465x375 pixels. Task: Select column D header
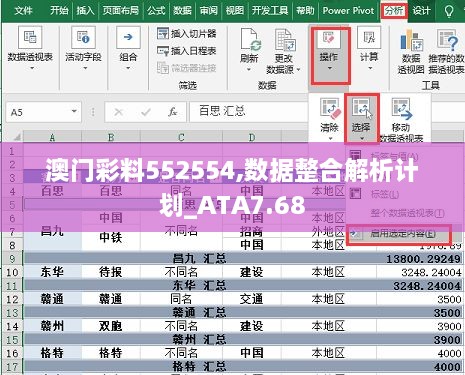(x=252, y=137)
